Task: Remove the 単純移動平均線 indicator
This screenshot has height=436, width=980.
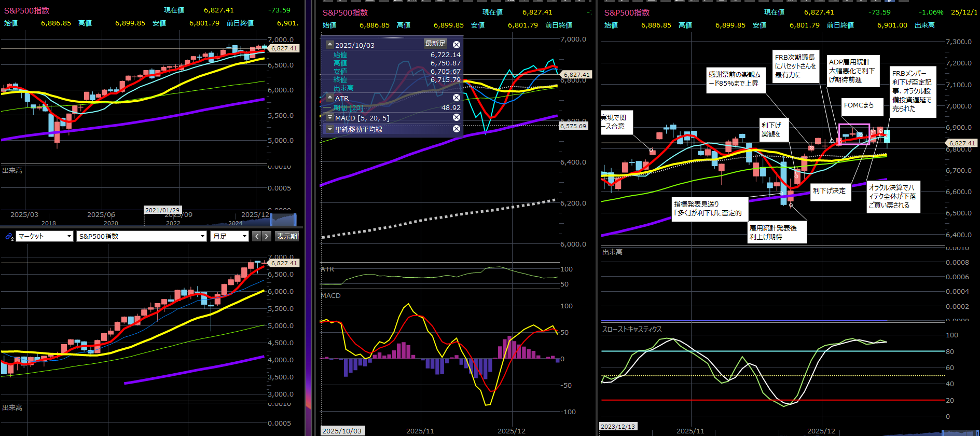Action: 457,129
